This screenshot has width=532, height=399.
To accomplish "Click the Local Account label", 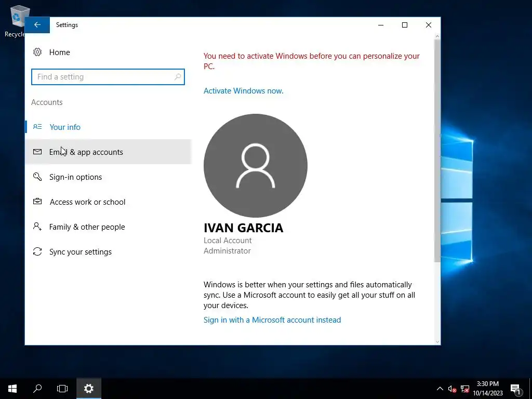I will click(x=228, y=240).
